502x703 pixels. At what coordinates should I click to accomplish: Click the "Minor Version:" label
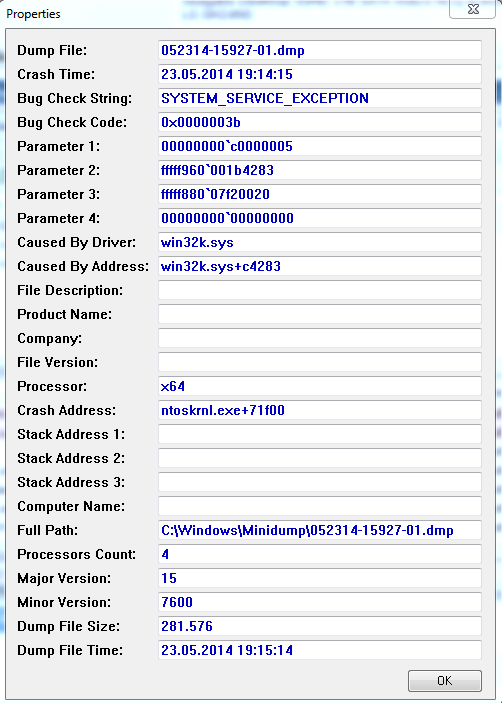pyautogui.click(x=64, y=602)
